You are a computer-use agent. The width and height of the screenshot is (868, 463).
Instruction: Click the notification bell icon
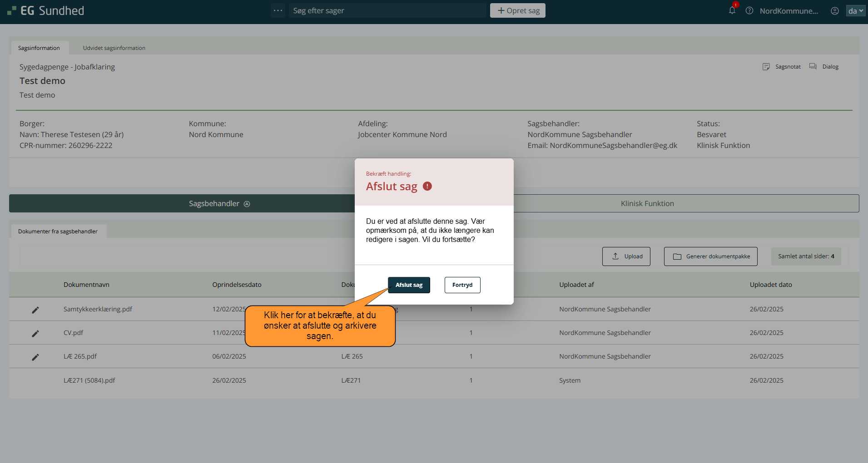tap(732, 10)
